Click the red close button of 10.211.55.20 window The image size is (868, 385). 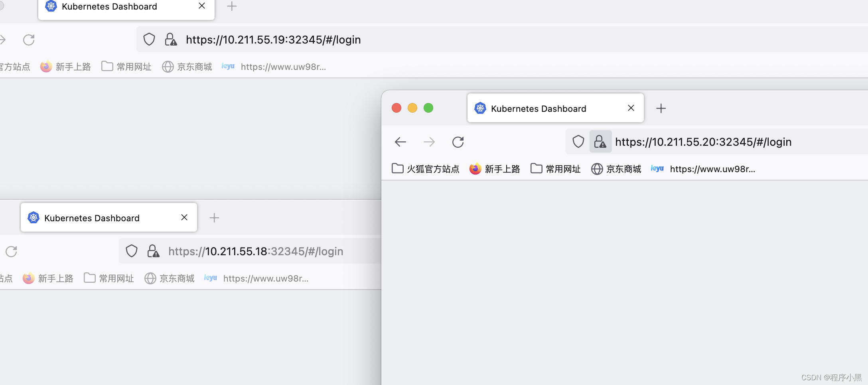tap(397, 108)
